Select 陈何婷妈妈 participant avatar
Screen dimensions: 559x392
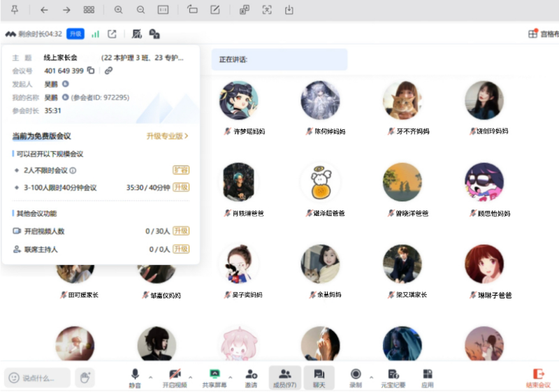pyautogui.click(x=321, y=100)
